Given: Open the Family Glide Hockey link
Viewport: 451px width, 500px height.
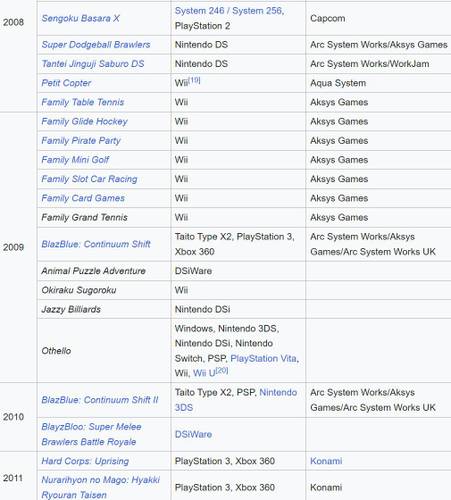Looking at the screenshot, I should (x=84, y=121).
